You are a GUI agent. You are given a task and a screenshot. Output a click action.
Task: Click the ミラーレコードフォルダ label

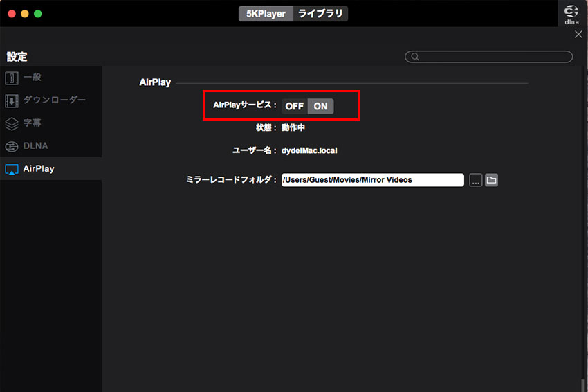231,180
